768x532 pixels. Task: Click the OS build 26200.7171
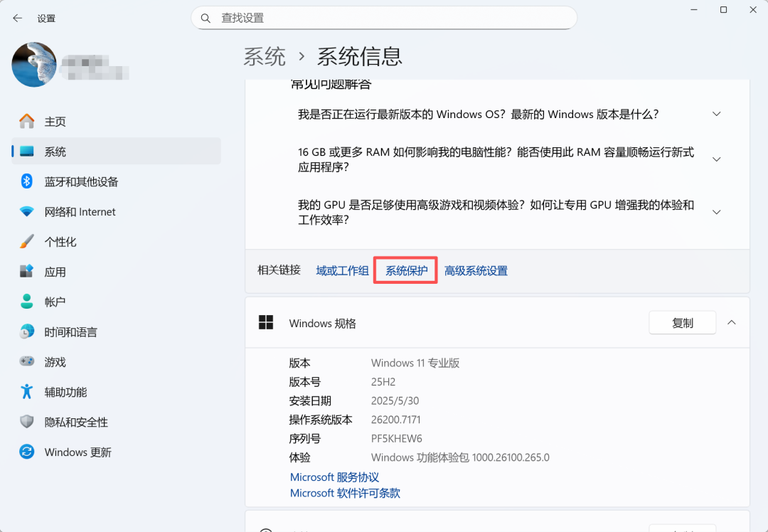coord(396,420)
